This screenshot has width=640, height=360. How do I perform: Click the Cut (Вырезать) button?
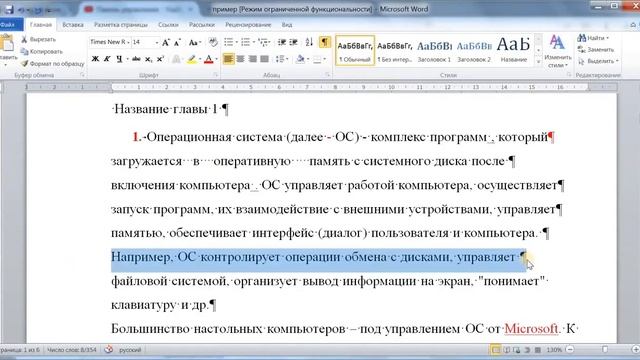38,40
